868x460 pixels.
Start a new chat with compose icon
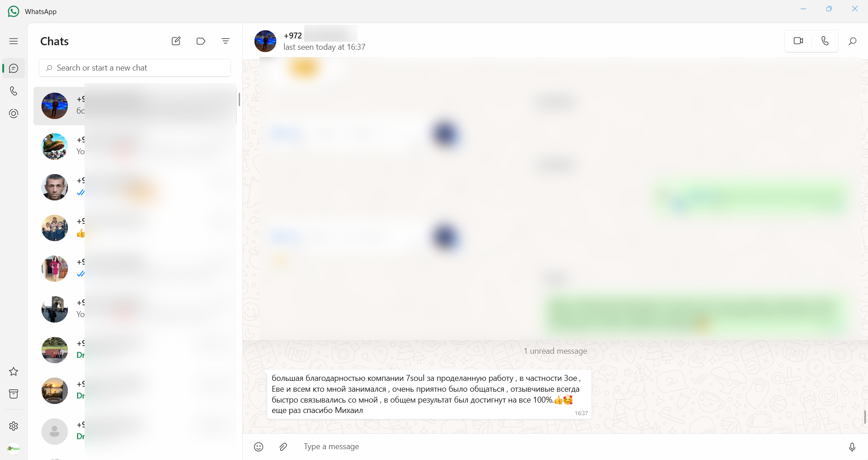pos(176,41)
